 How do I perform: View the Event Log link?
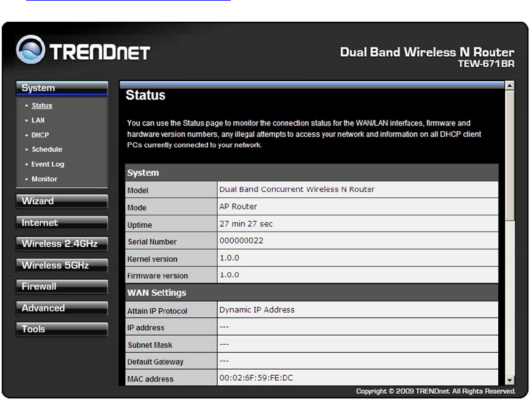click(47, 164)
